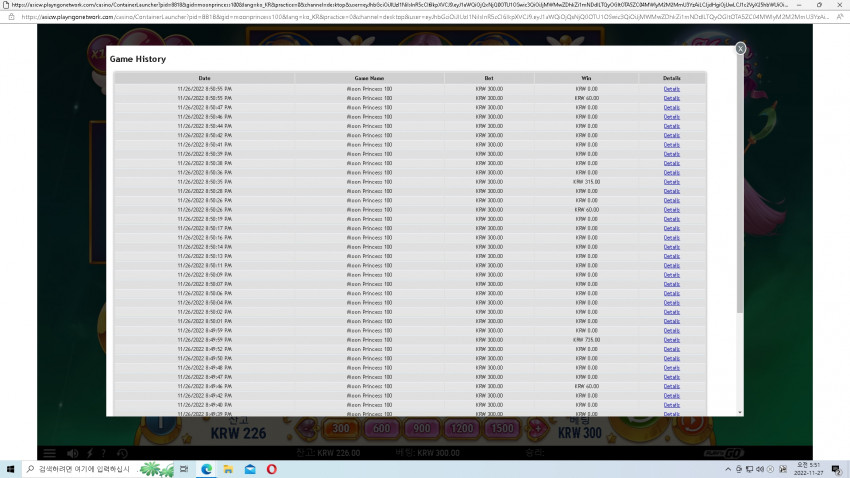Click the read aloud icon in address bar

point(839,17)
